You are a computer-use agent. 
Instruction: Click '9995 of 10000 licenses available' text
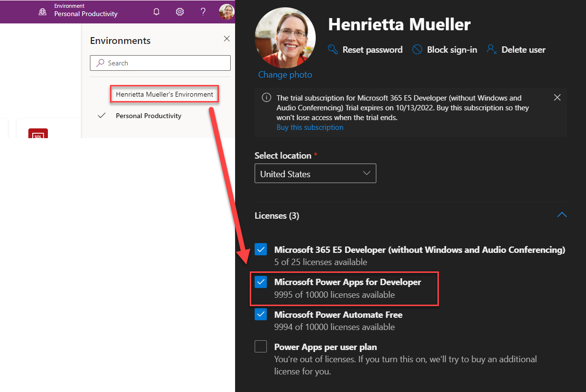pyautogui.click(x=334, y=294)
